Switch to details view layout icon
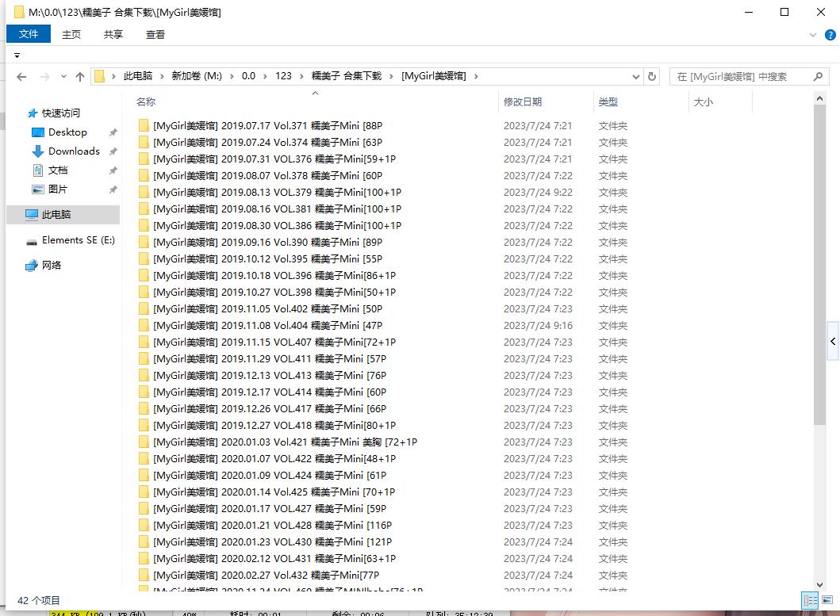Image resolution: width=840 pixels, height=616 pixels. [810, 600]
